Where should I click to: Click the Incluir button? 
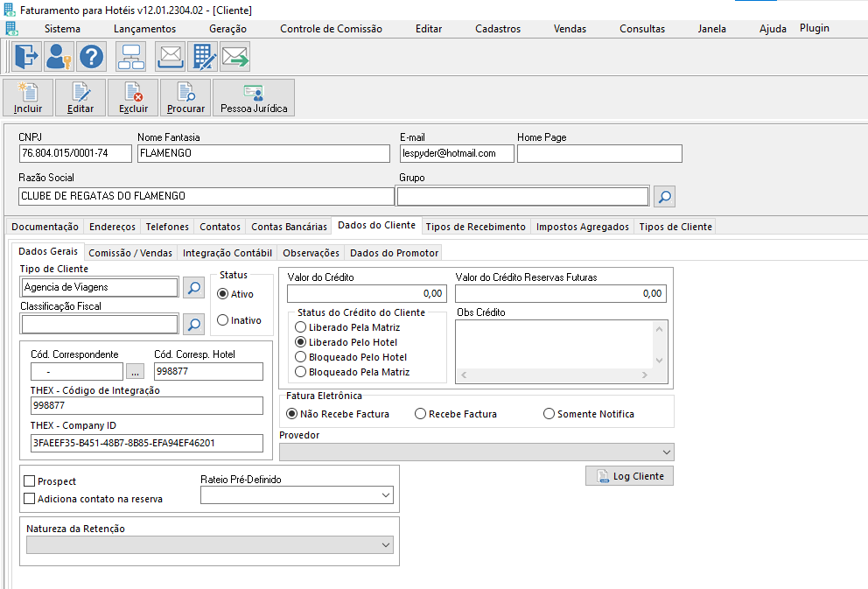(28, 97)
